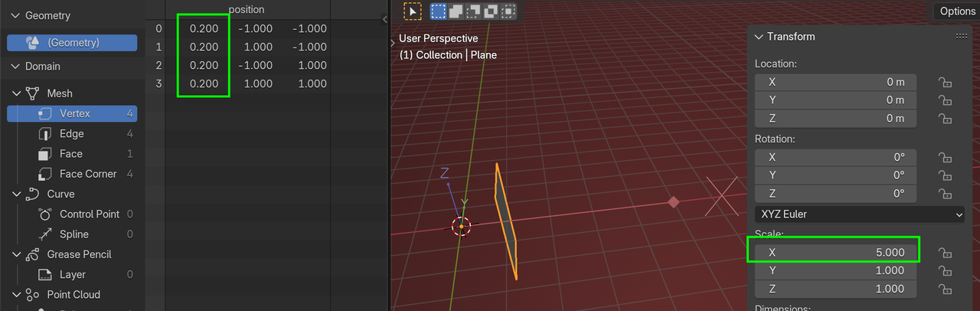Choose the Subtract selection mode icon
The image size is (980, 311).
point(473,11)
